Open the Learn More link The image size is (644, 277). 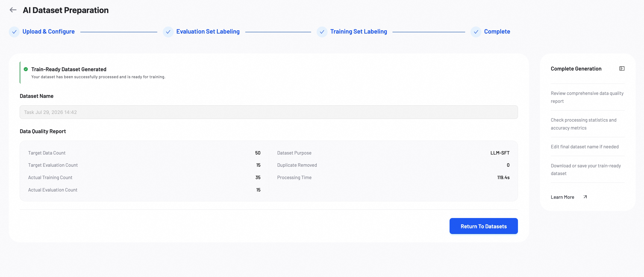tap(562, 197)
